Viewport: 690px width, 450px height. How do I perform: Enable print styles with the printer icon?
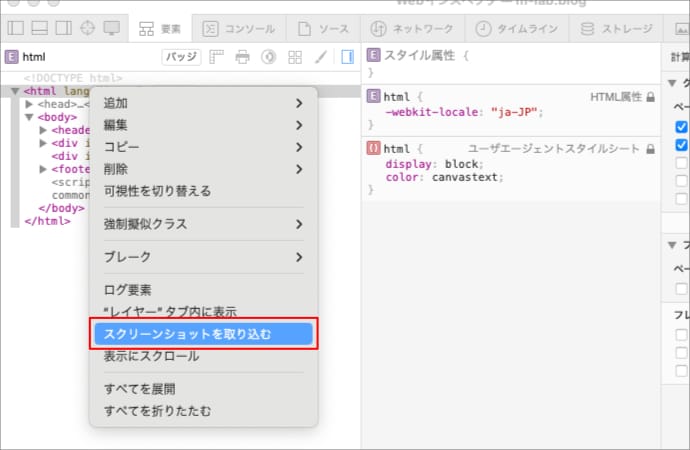point(242,58)
